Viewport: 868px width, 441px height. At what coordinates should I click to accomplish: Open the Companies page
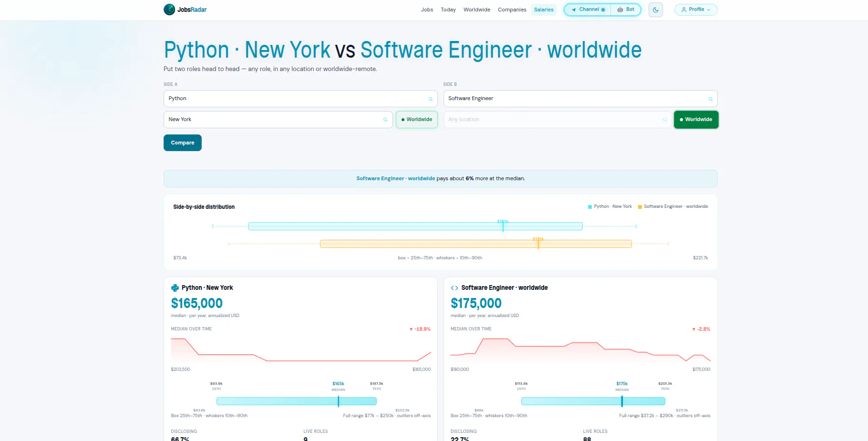[512, 10]
